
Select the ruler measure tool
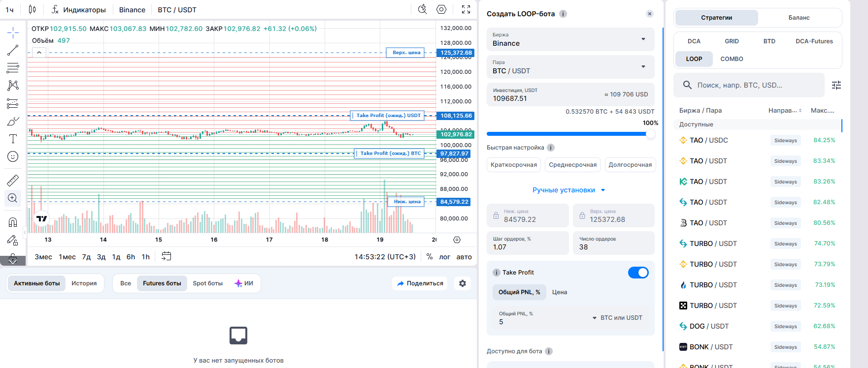(x=13, y=181)
